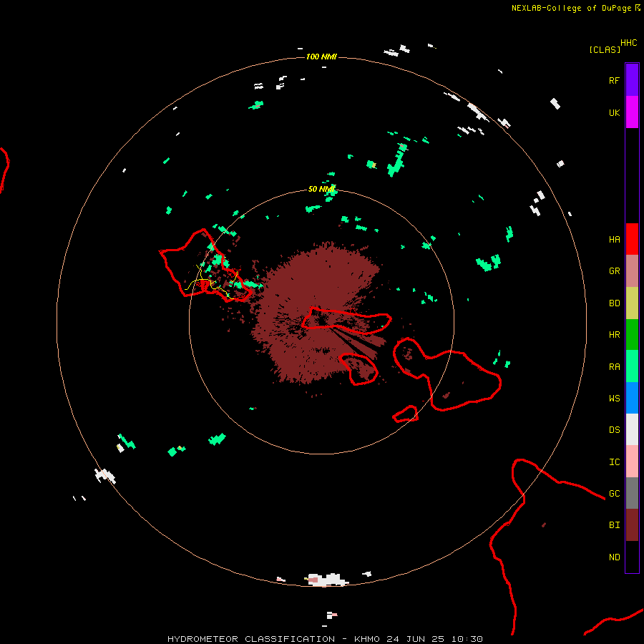Click the GR legend label

point(615,271)
